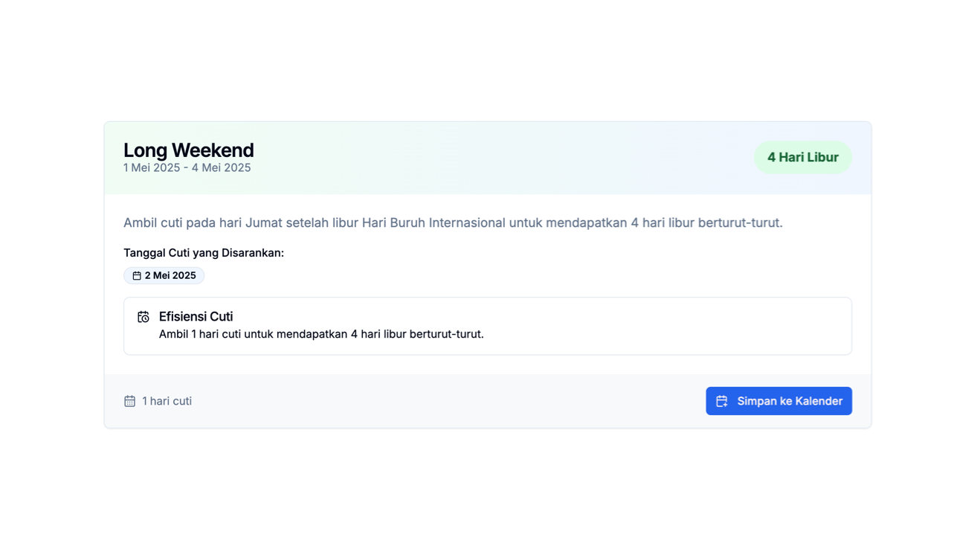Click the 2 Mei 2025 chip text
Image resolution: width=980 pixels, height=552 pixels.
[170, 275]
